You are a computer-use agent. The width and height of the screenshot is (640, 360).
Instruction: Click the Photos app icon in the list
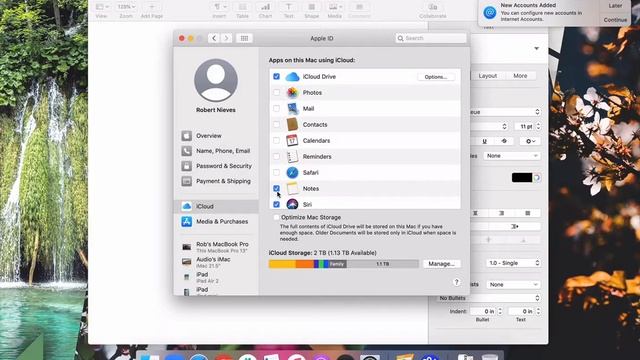292,93
